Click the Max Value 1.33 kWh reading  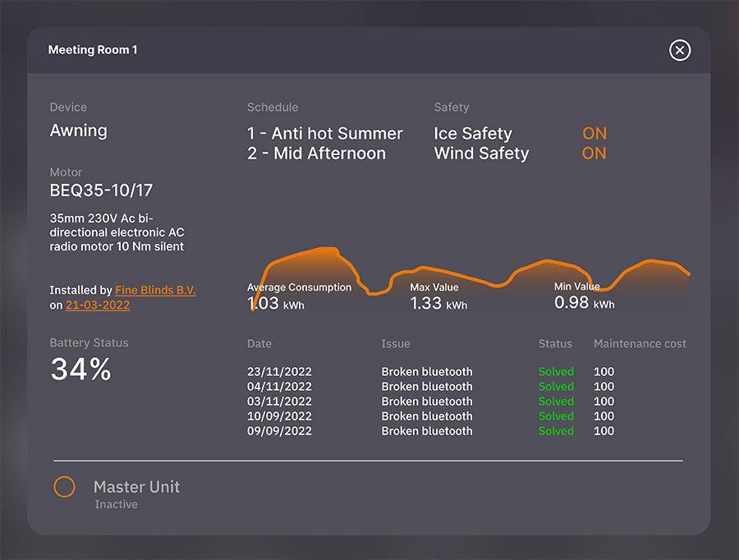pyautogui.click(x=438, y=304)
